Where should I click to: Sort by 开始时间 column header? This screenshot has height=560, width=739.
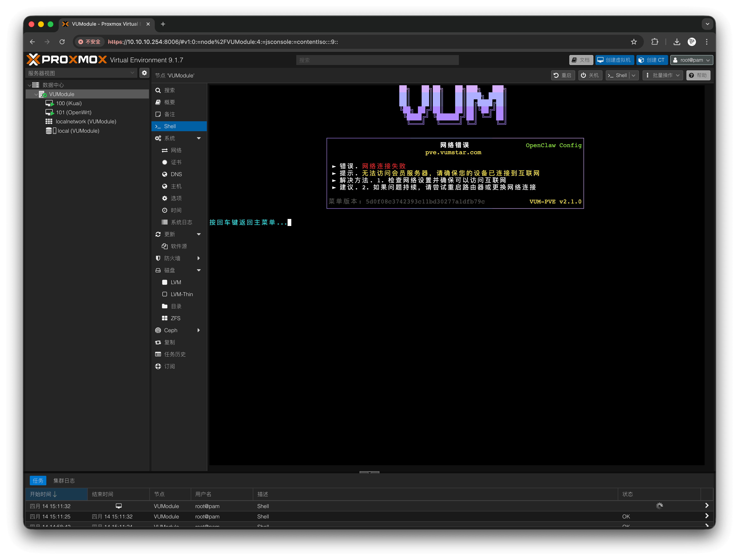pos(56,495)
